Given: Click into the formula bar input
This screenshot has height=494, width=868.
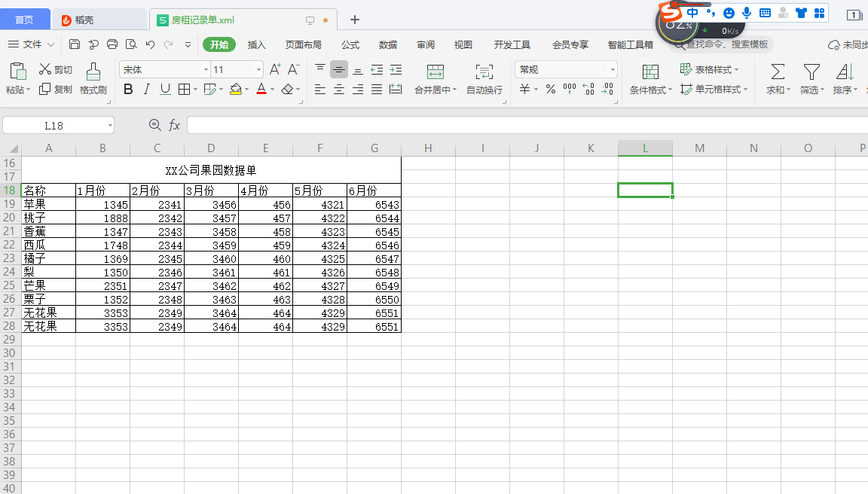Looking at the screenshot, I should [x=527, y=126].
